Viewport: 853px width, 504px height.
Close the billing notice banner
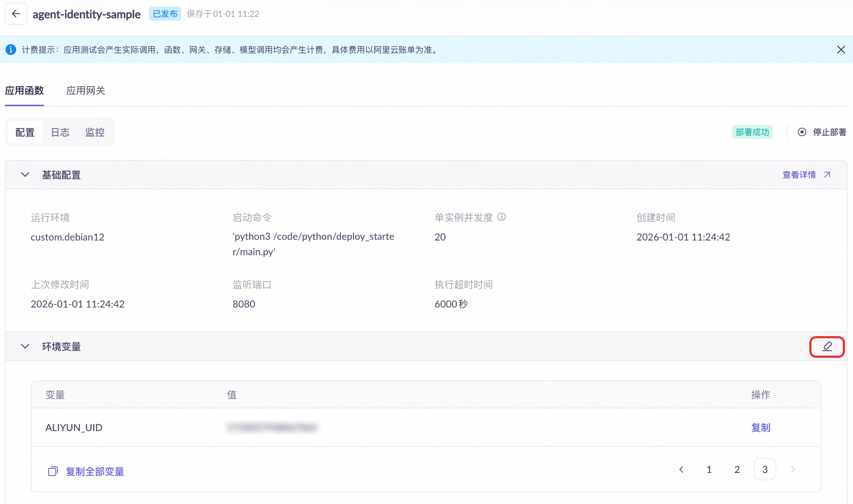click(x=841, y=50)
